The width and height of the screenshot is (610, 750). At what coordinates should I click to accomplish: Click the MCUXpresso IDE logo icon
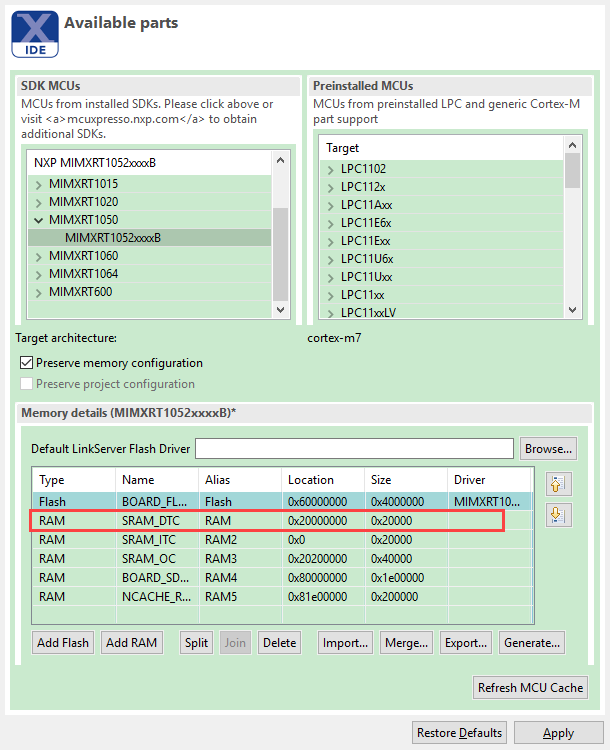click(35, 34)
